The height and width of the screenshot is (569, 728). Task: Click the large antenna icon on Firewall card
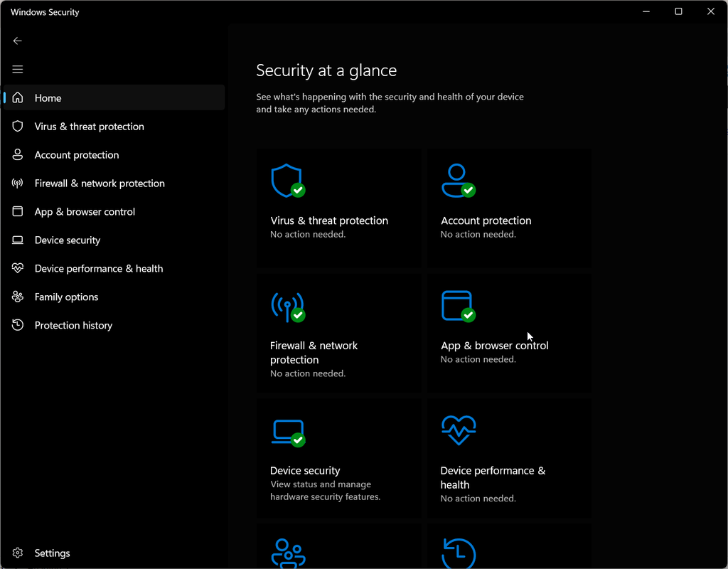tap(288, 307)
